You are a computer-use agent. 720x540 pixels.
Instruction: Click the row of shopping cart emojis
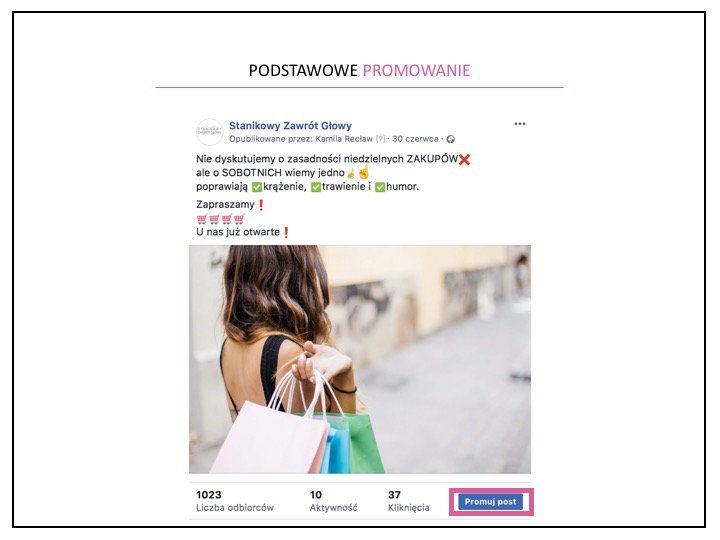tap(220, 219)
